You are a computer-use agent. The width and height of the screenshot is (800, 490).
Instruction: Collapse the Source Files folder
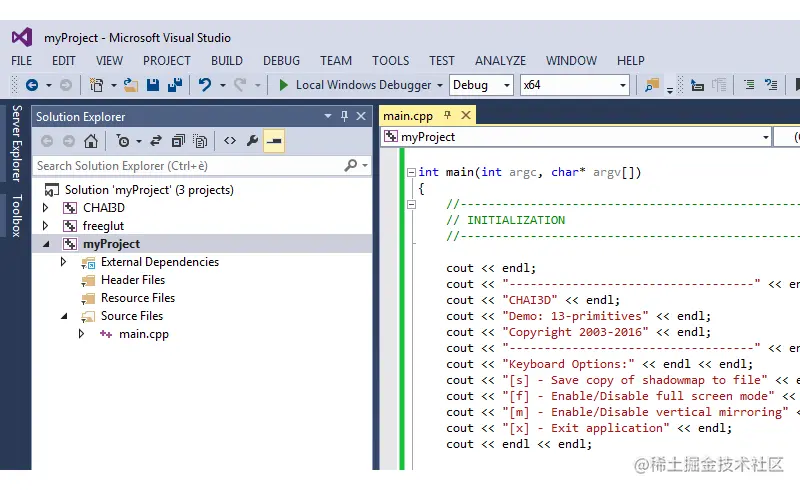[x=64, y=316]
